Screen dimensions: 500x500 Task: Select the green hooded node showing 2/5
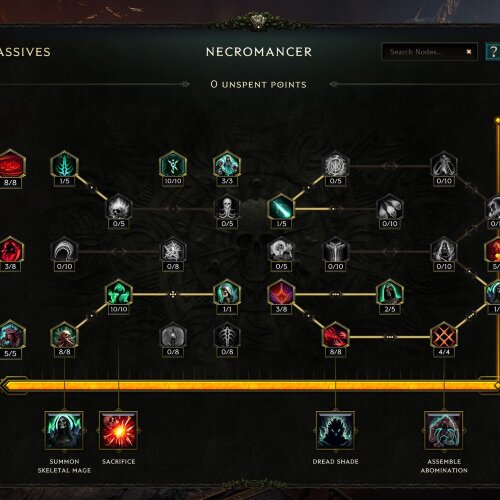pos(389,293)
